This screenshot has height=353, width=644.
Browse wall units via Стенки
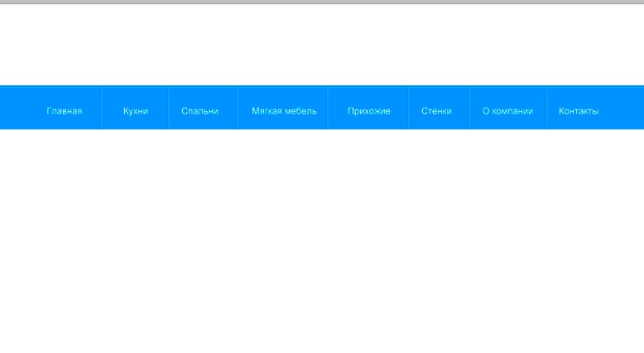(x=436, y=111)
